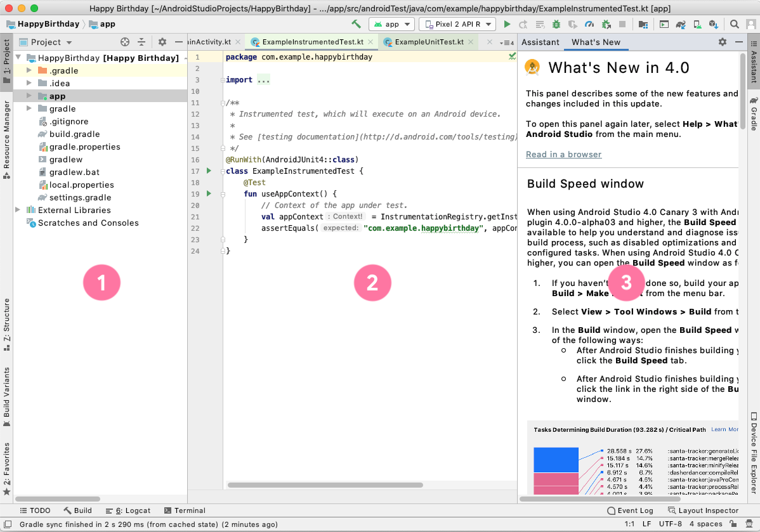
Task: Sync project with Gradle files icon
Action: coord(681,24)
